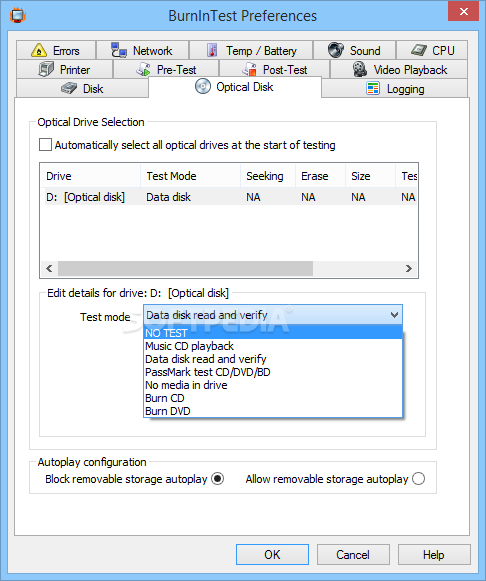Select Block removable storage autoplay radio
Image resolution: width=486 pixels, height=581 pixels.
(x=217, y=479)
